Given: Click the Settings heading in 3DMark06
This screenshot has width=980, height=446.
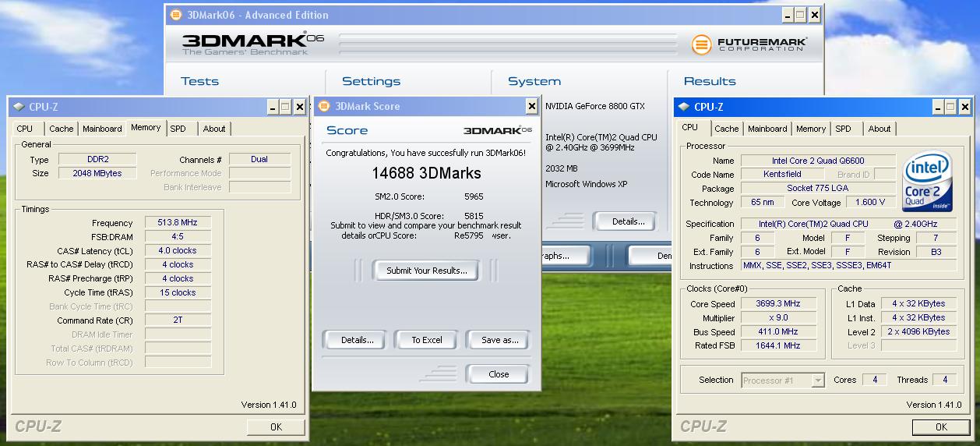Looking at the screenshot, I should point(372,81).
